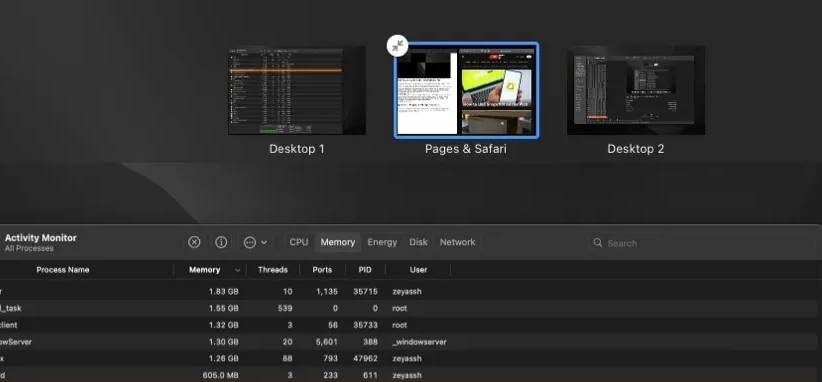822x382 pixels.
Task: Select the 1.30 GB memory cell
Action: pos(223,342)
